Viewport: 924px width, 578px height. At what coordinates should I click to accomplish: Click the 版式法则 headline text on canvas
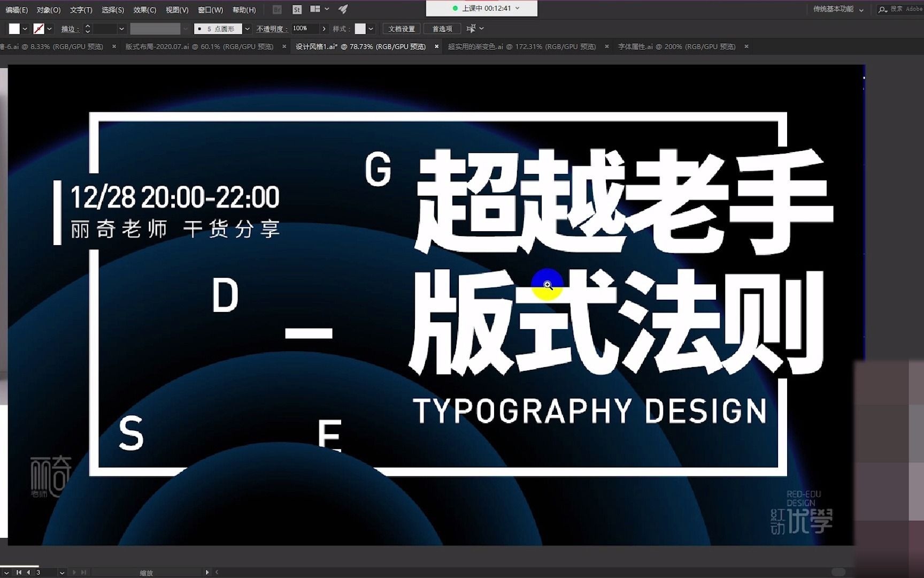[x=616, y=322]
